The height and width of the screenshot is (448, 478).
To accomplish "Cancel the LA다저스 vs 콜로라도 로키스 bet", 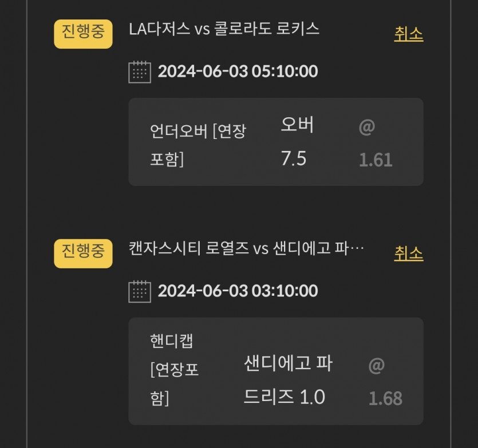I will click(408, 34).
